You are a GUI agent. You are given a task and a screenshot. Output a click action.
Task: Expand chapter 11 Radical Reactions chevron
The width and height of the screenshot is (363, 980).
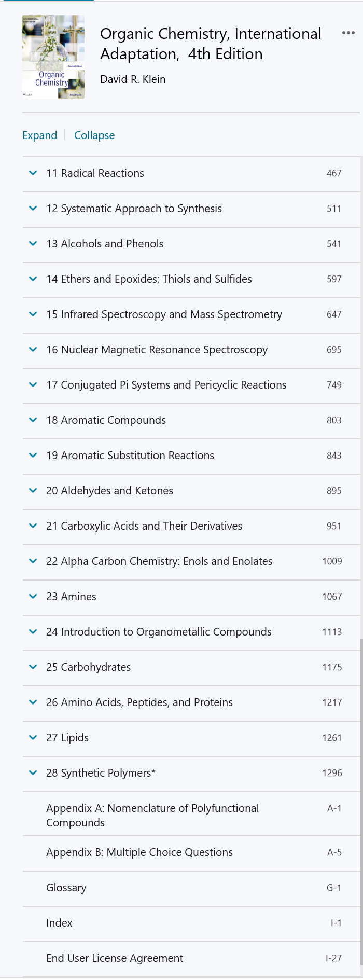tap(33, 173)
